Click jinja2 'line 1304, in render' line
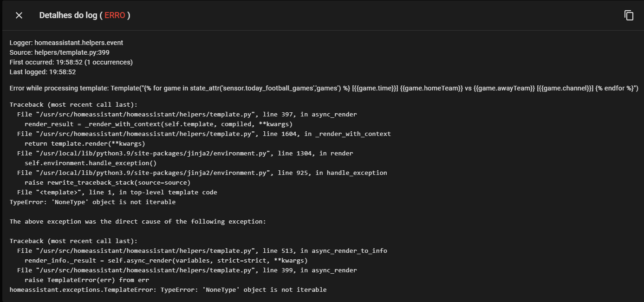 (x=185, y=153)
